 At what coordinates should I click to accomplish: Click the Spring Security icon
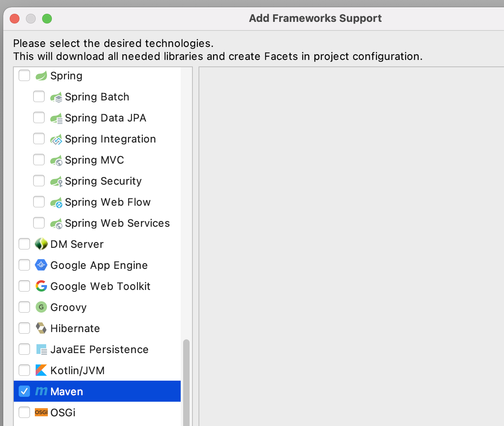[56, 181]
